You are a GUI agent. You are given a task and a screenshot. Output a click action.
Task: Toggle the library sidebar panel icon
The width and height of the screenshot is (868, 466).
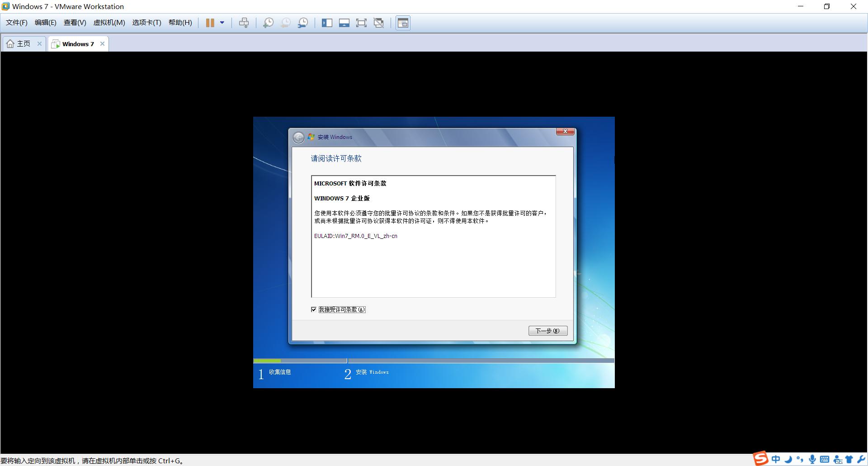point(327,23)
